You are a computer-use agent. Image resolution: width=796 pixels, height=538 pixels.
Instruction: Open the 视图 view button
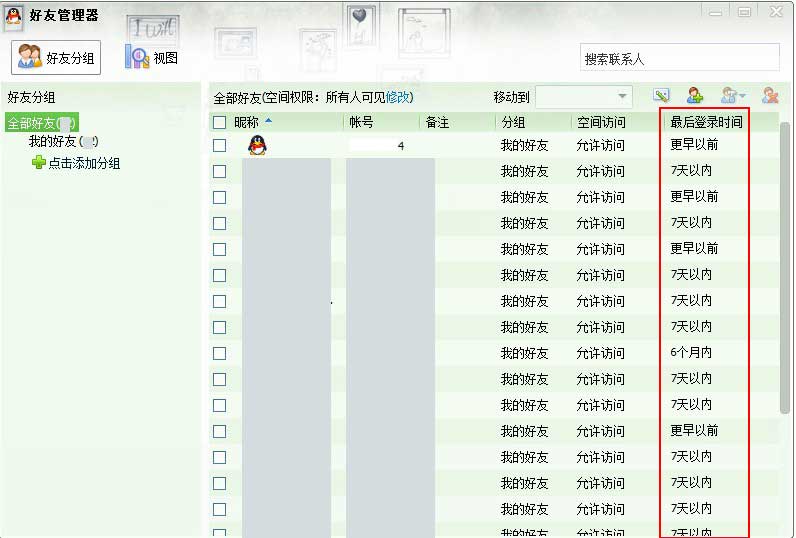point(152,57)
